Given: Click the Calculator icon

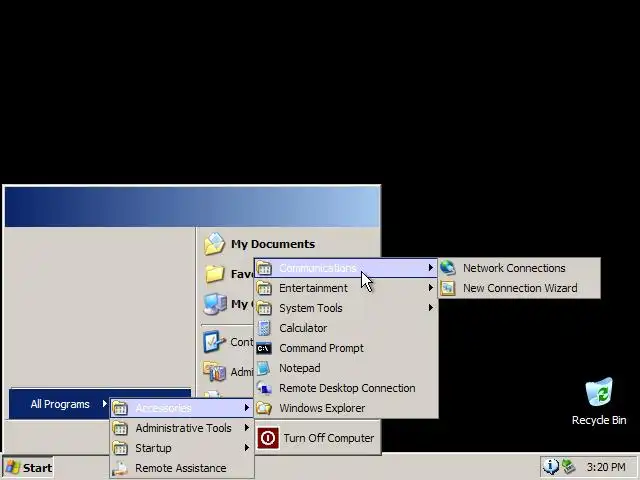Looking at the screenshot, I should (x=264, y=328).
